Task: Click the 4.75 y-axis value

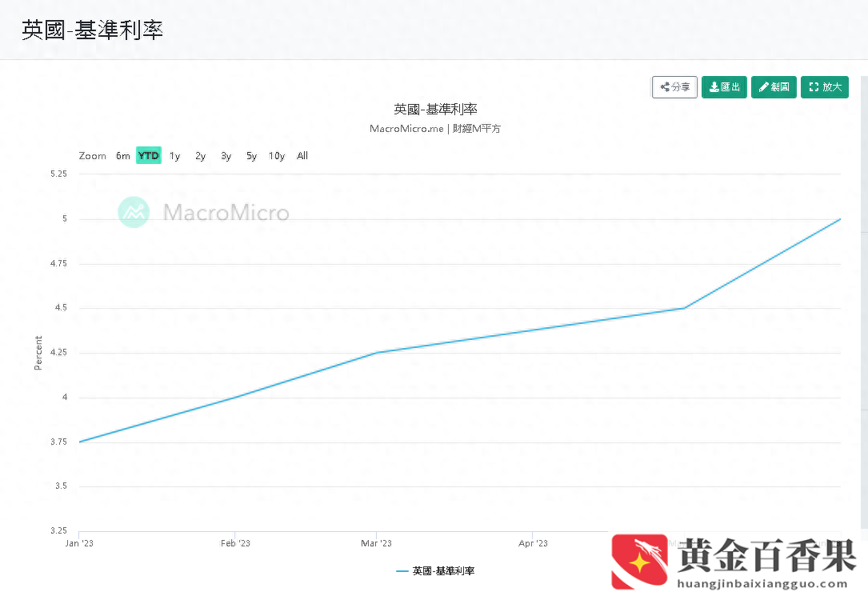Action: coord(58,263)
